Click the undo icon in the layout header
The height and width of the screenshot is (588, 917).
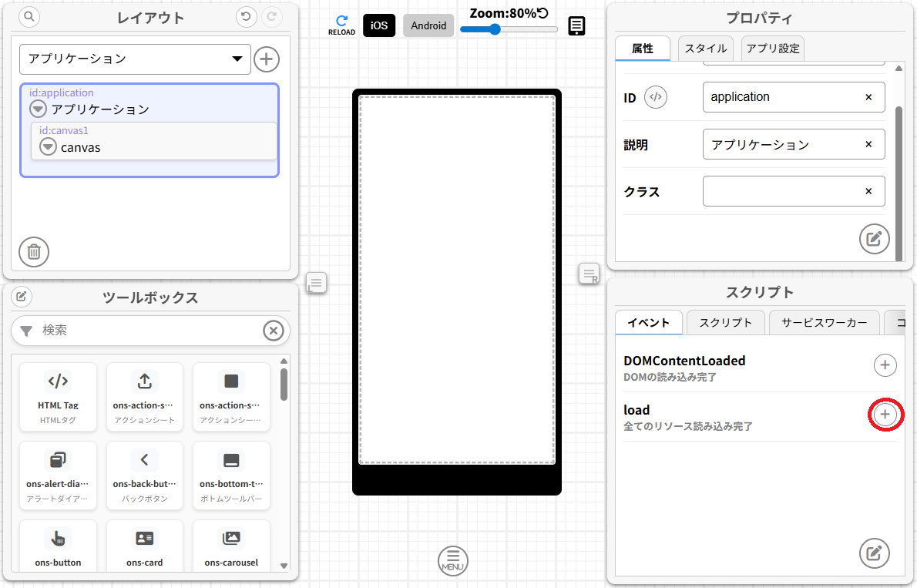(x=246, y=17)
